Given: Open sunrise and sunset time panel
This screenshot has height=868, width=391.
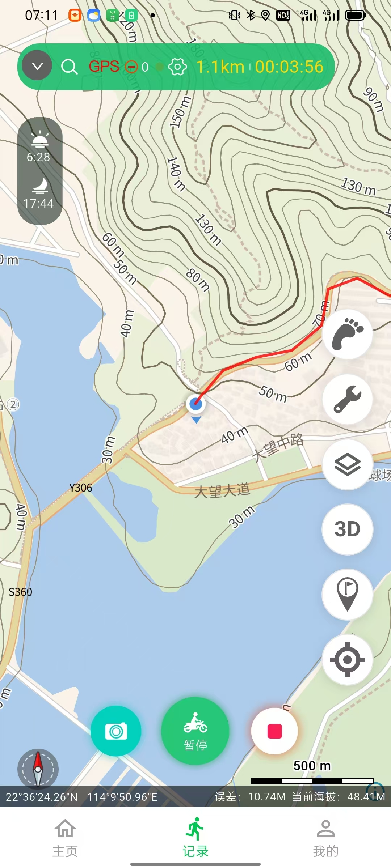Looking at the screenshot, I should 40,171.
